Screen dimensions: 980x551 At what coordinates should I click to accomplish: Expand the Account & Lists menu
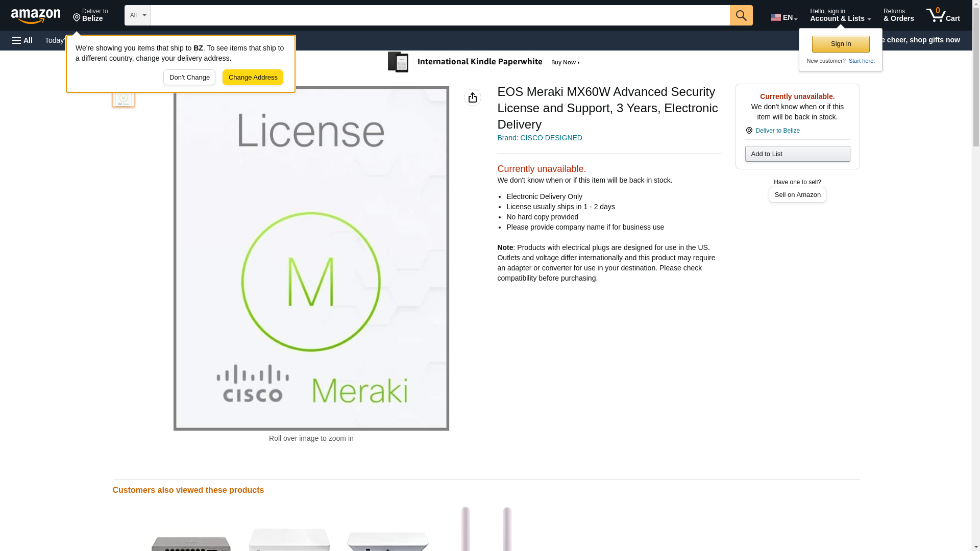pyautogui.click(x=840, y=15)
